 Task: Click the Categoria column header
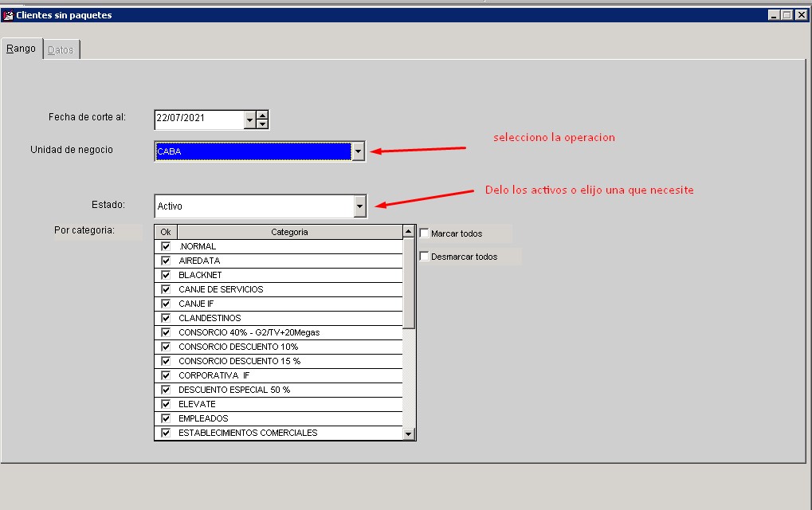(289, 232)
